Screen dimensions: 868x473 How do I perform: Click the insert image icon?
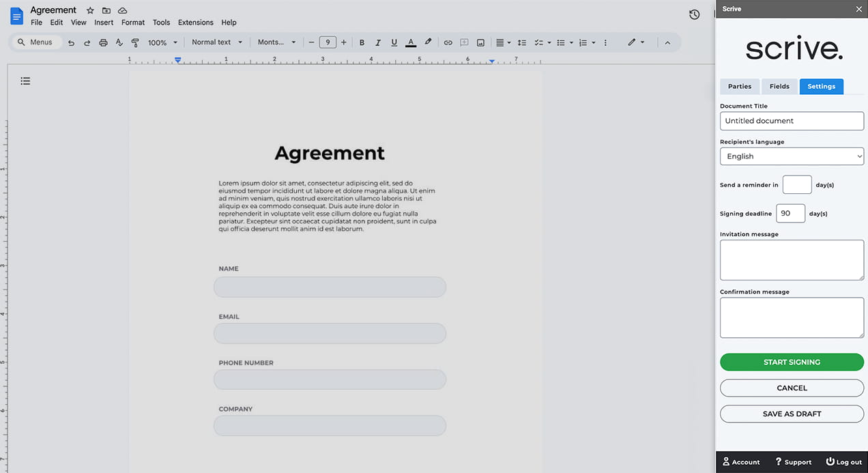point(480,42)
